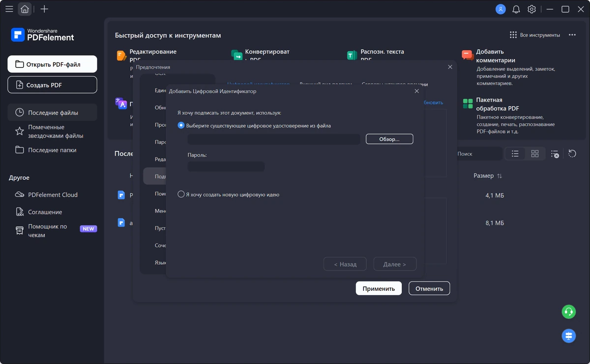Open notifications bell
This screenshot has width=590, height=364.
coord(516,9)
